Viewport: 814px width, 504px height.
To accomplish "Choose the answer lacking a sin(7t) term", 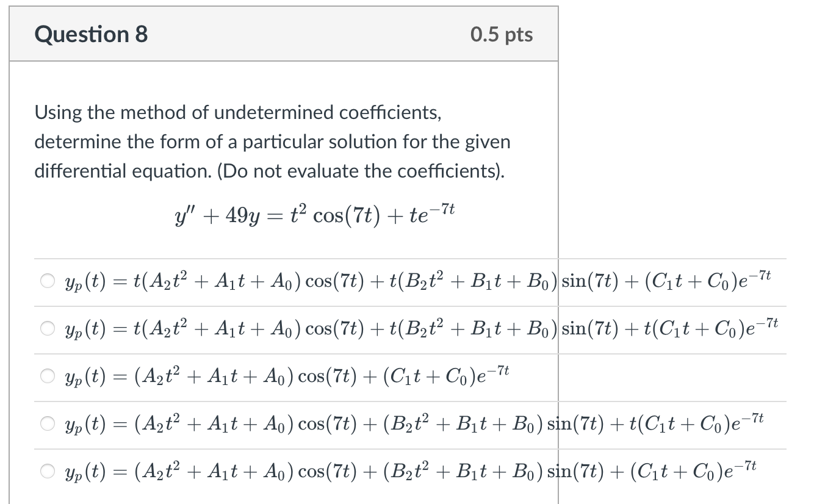I will (x=48, y=376).
